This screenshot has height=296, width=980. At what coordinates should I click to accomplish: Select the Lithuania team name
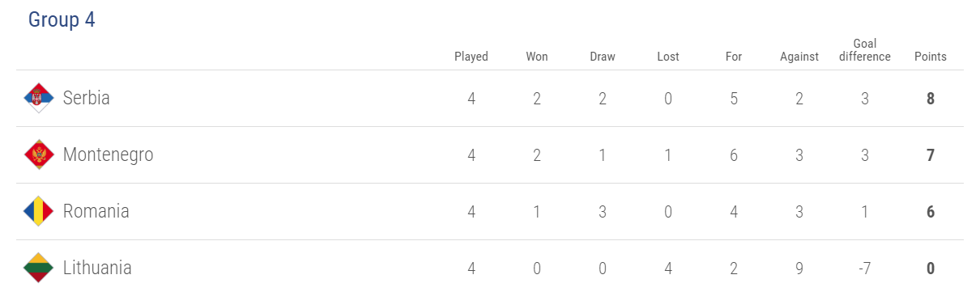pos(97,268)
